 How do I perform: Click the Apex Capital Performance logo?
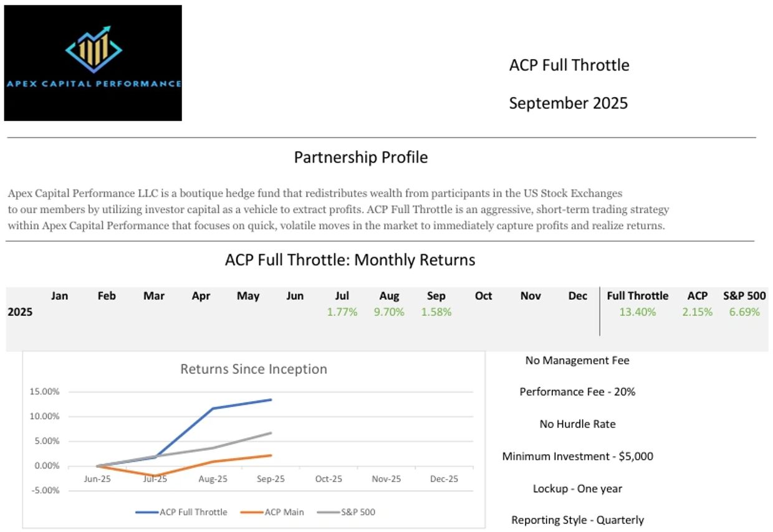93,63
